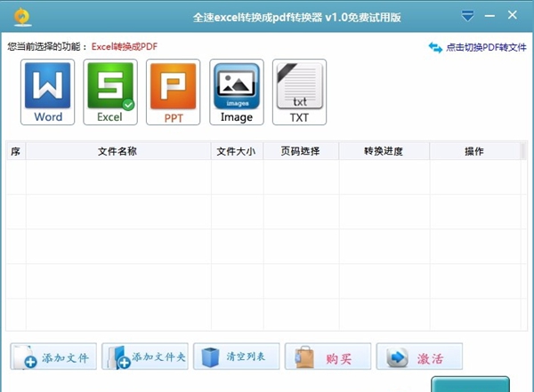
Task: Minimize the converter window
Action: (489, 16)
